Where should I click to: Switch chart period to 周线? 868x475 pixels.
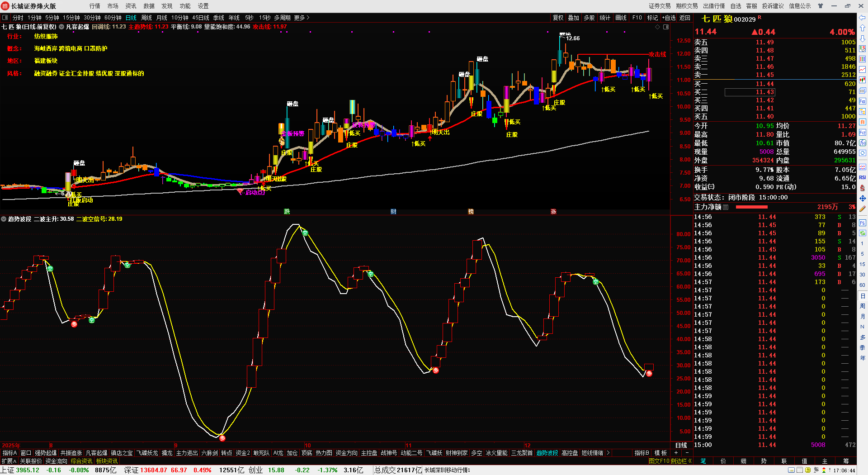pyautogui.click(x=146, y=18)
